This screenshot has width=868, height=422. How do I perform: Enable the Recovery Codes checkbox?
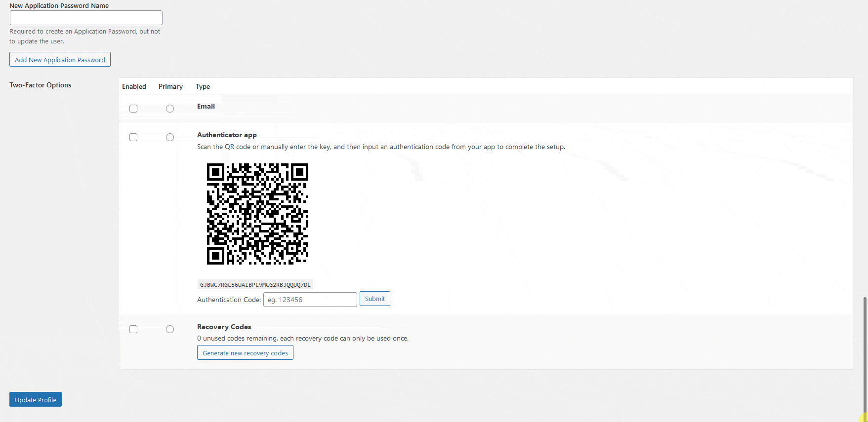133,329
